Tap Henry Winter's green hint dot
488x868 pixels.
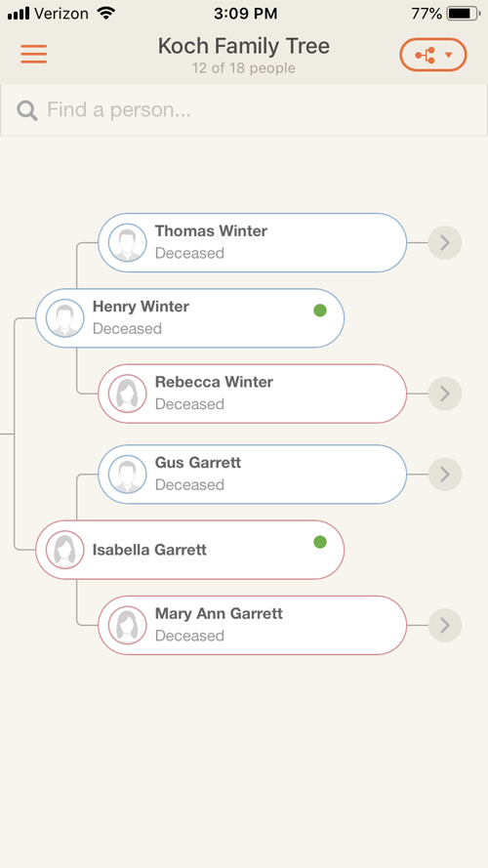tap(320, 310)
